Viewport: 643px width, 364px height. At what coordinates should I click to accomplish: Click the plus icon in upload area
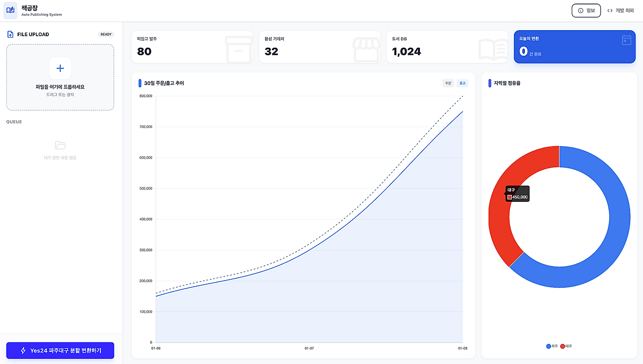(x=60, y=68)
